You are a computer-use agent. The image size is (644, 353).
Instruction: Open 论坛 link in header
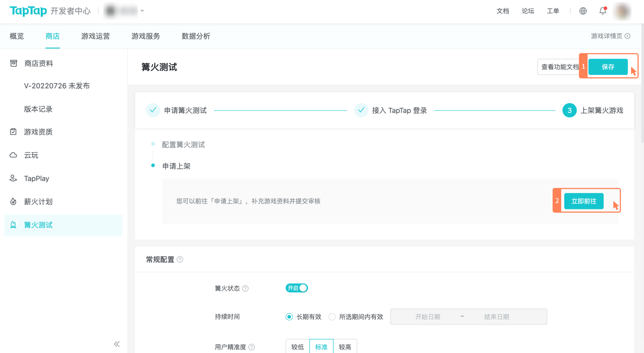click(528, 11)
